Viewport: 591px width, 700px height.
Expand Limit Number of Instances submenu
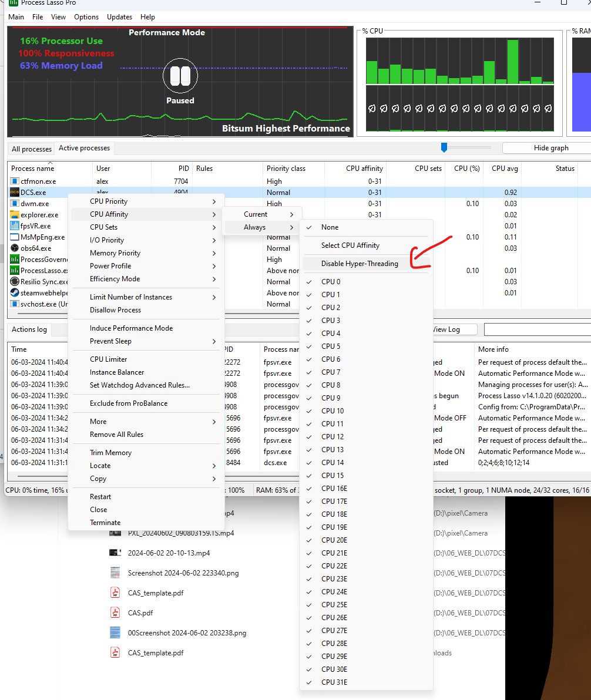coord(146,297)
